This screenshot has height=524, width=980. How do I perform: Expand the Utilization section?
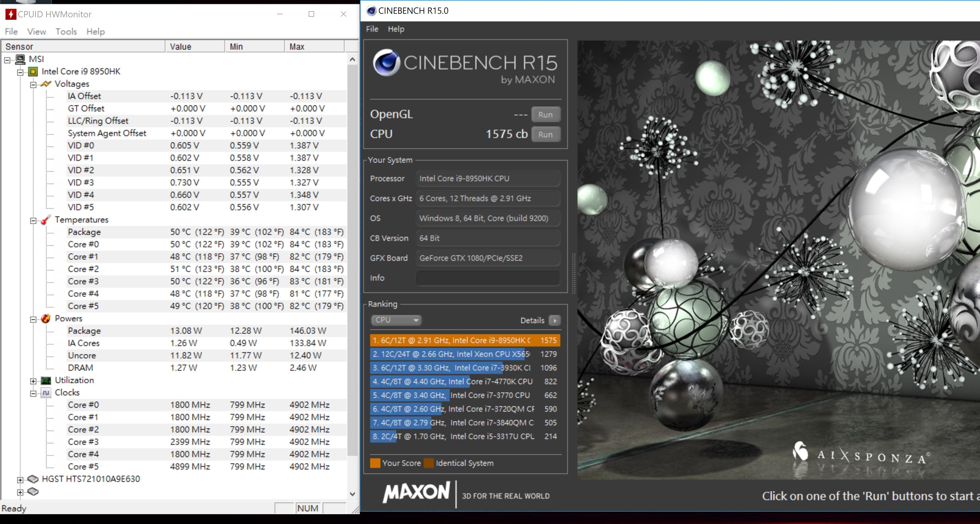(33, 381)
